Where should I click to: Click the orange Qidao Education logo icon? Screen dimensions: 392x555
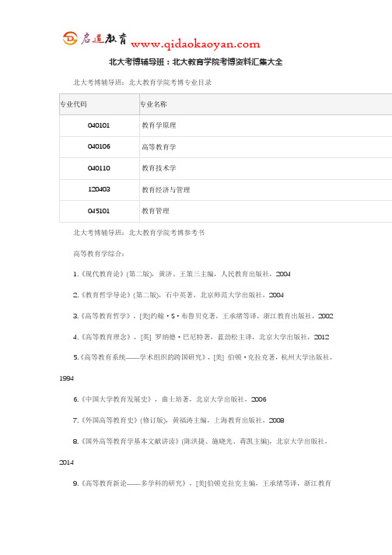[70, 38]
